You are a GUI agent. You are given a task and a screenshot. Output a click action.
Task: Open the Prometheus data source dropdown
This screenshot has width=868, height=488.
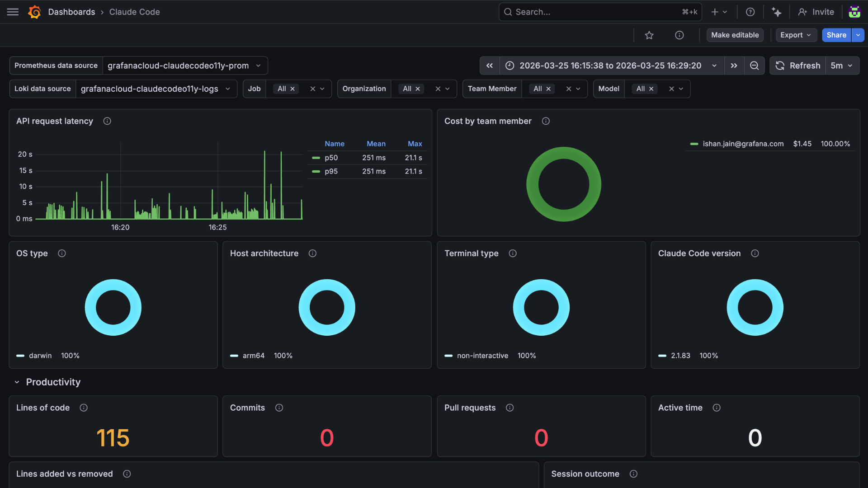coord(184,66)
